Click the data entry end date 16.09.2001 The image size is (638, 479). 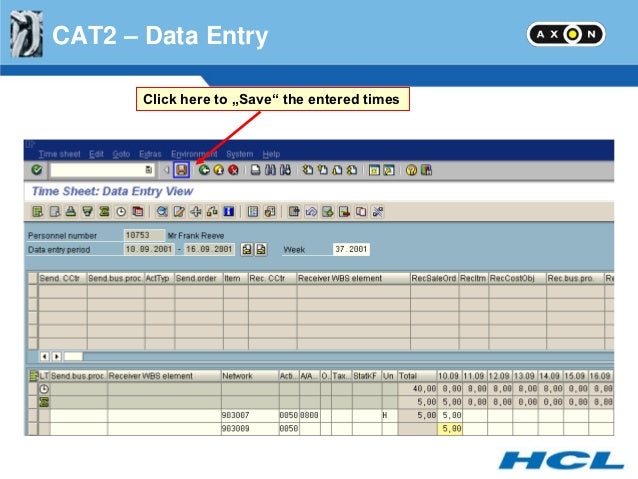click(x=209, y=249)
